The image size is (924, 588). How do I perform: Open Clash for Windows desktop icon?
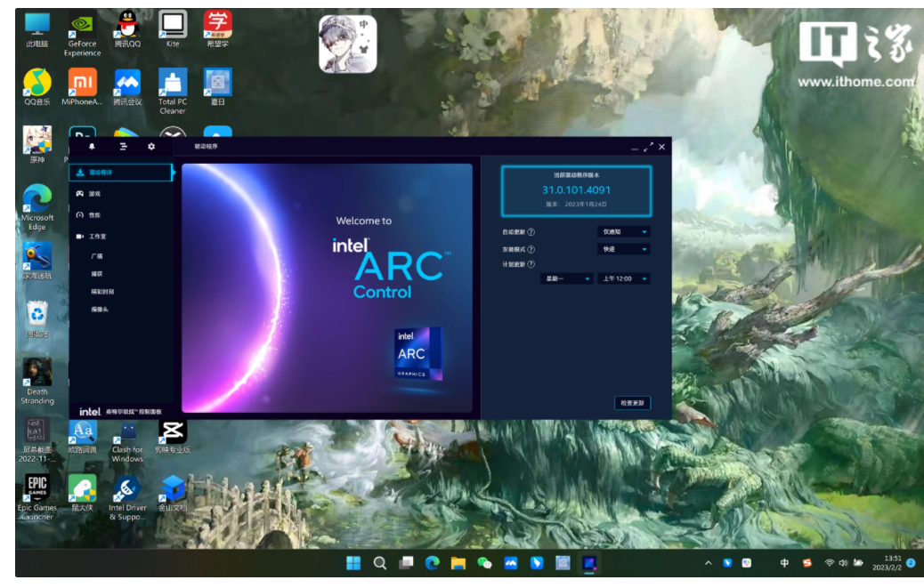pyautogui.click(x=127, y=441)
